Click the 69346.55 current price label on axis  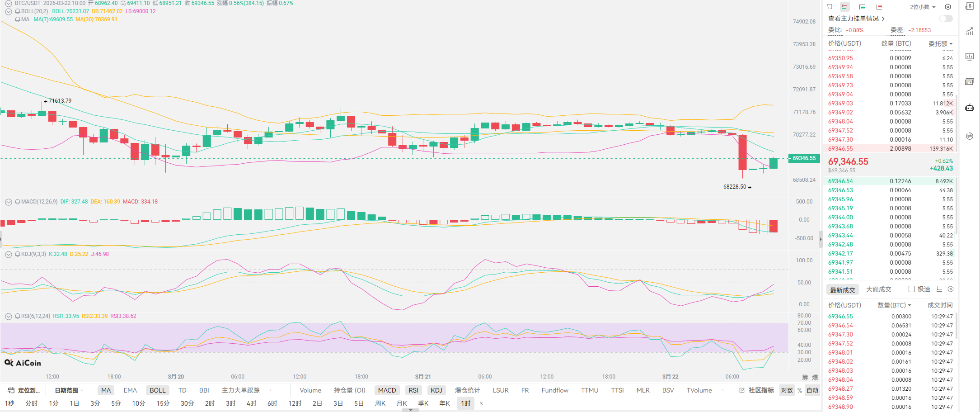point(804,158)
